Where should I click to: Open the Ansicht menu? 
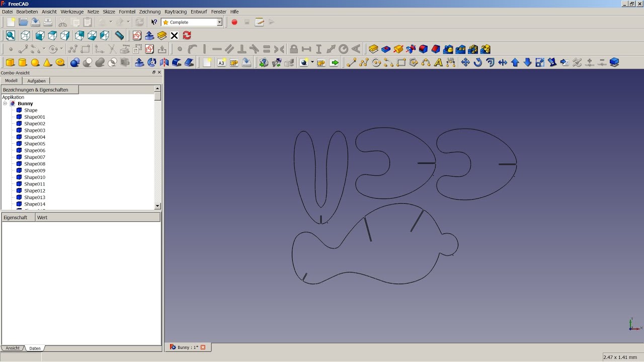pyautogui.click(x=49, y=12)
